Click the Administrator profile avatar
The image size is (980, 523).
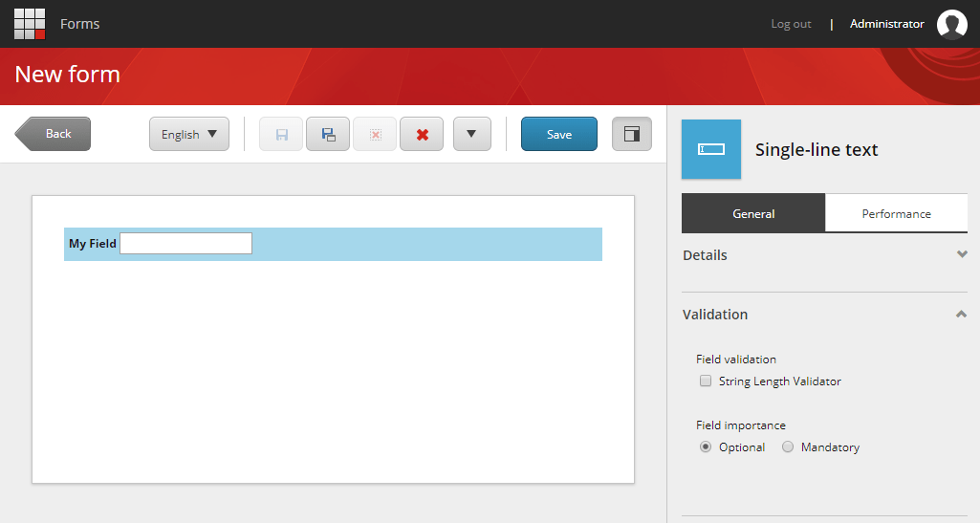(x=952, y=24)
